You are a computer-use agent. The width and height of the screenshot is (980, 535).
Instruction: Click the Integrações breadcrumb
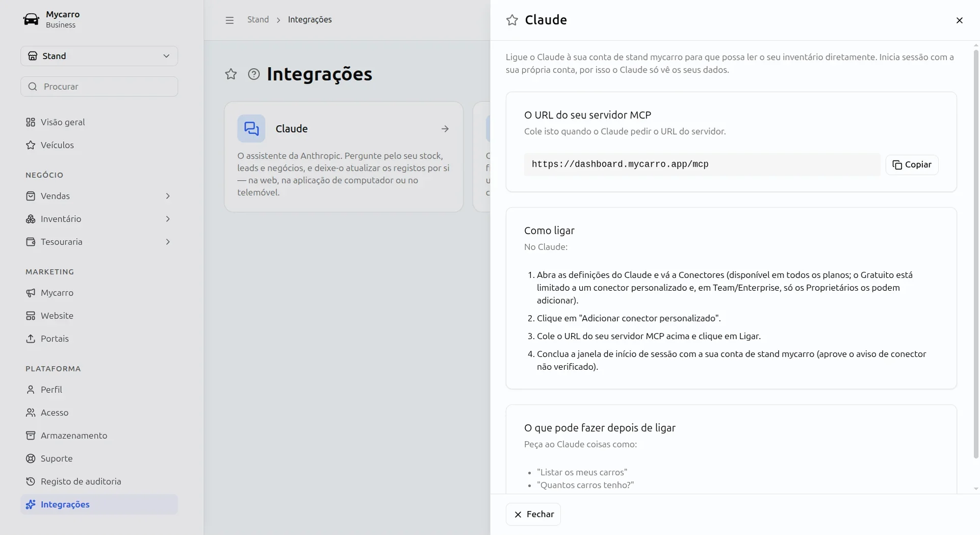[x=310, y=20]
